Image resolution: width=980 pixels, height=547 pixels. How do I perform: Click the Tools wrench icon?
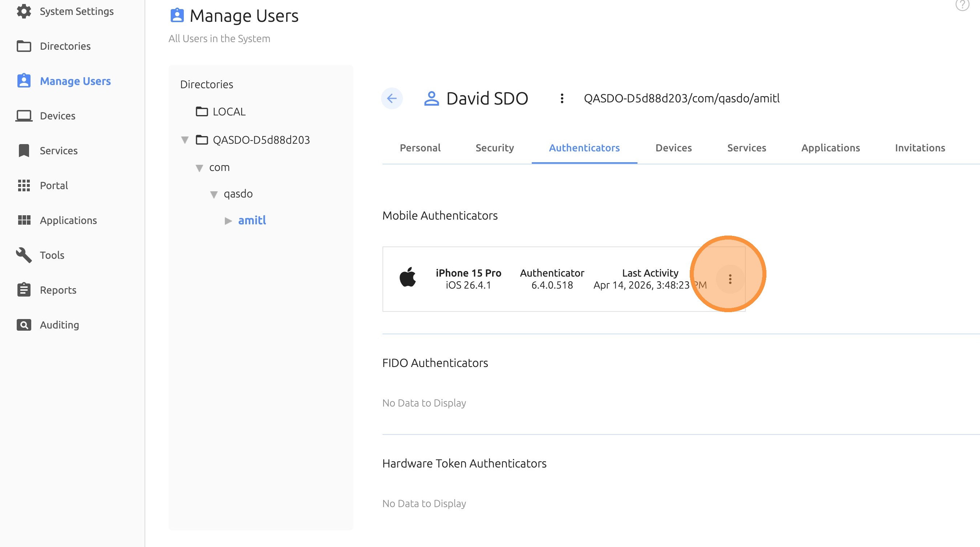(24, 255)
